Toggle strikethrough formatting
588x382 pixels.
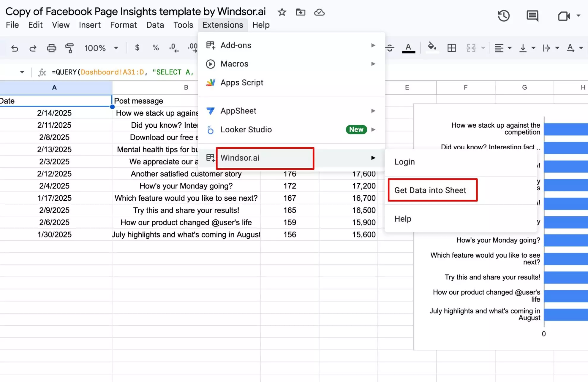tap(390, 48)
